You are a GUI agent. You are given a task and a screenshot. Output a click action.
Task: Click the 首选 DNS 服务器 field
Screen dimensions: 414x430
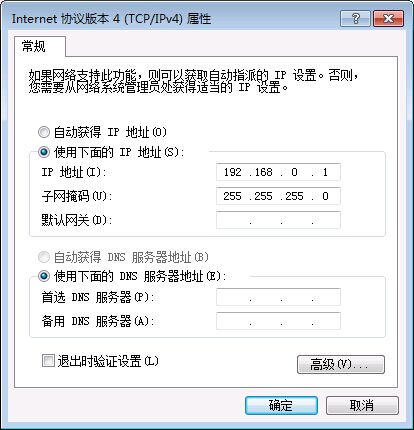(278, 297)
